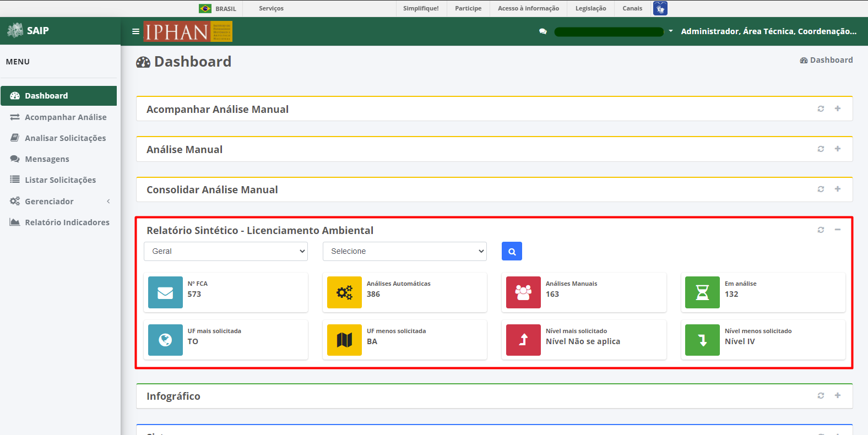This screenshot has width=868, height=435.
Task: Open Acompanhar Análise in sidebar
Action: (x=58, y=117)
